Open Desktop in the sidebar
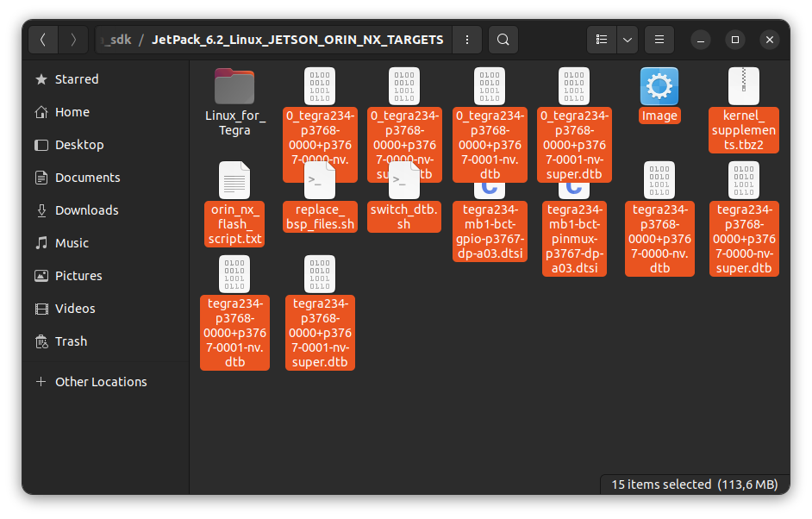 click(x=106, y=145)
